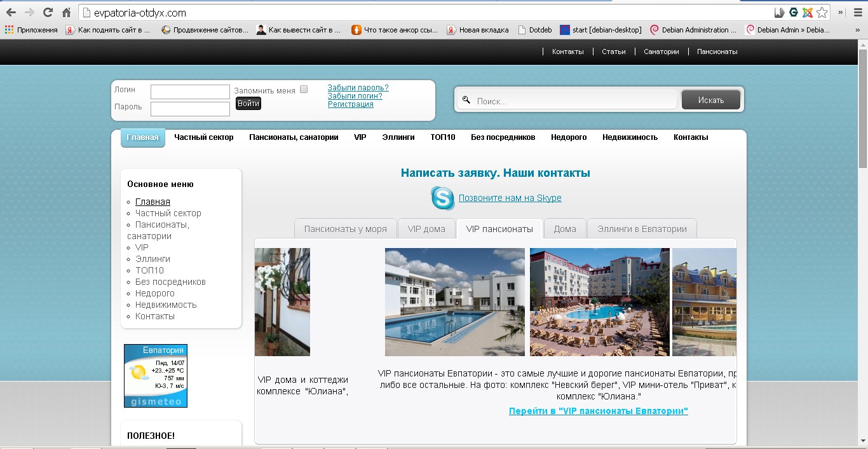
Task: Click hotel courtyard with sunbeds photo
Action: pyautogui.click(x=600, y=302)
